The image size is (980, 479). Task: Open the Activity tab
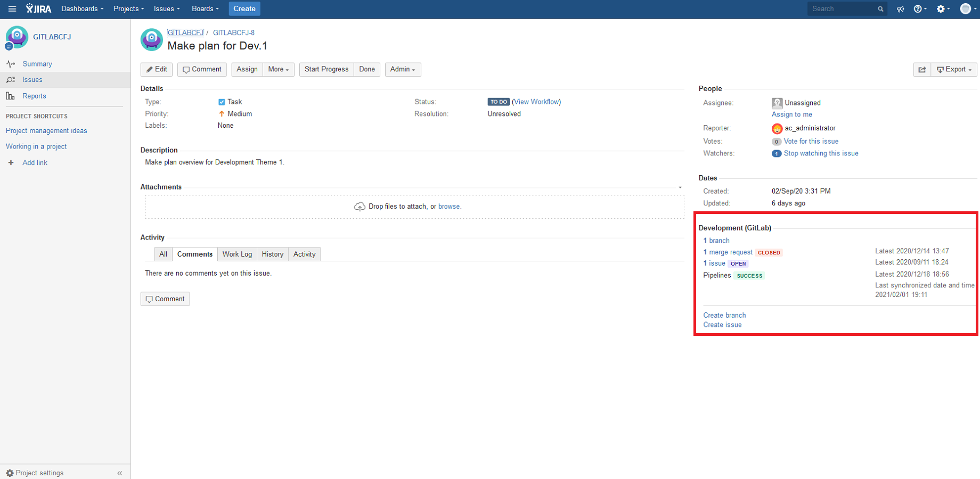tap(305, 254)
